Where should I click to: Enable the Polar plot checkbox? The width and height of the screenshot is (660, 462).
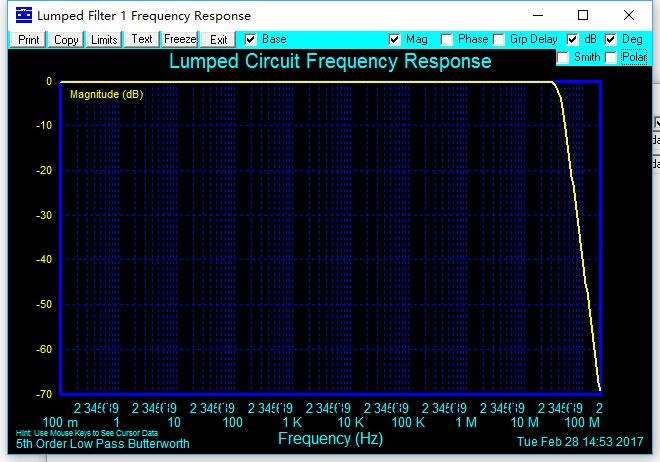tap(610, 57)
